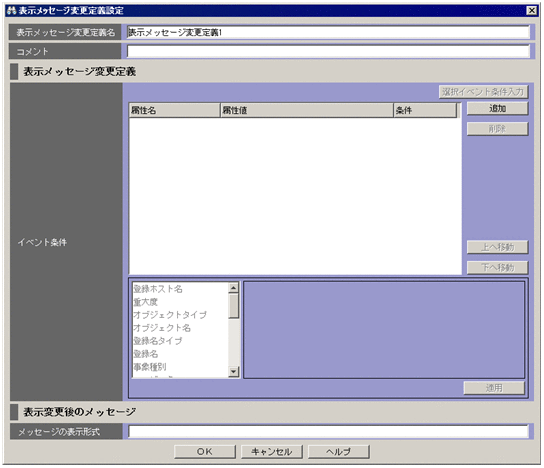Focus the 表示メッセージ変更定義名 input field
This screenshot has height=468, width=544.
tap(328, 32)
